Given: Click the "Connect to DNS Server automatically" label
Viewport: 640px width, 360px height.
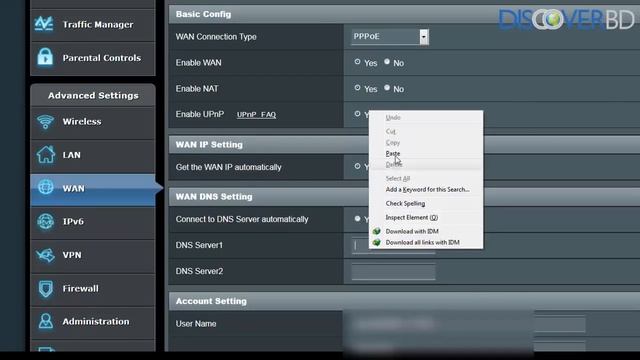Looking at the screenshot, I should [x=242, y=219].
